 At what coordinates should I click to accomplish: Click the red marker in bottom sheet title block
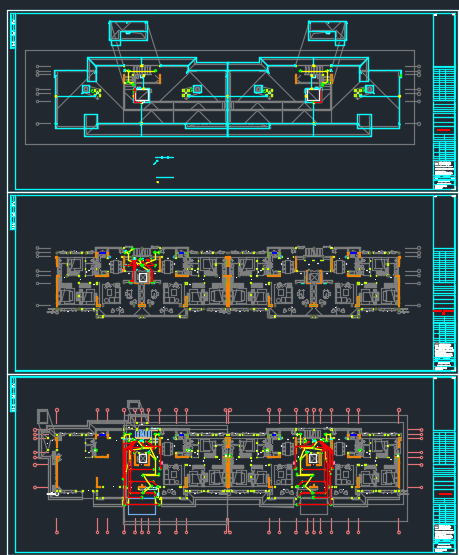(x=445, y=494)
